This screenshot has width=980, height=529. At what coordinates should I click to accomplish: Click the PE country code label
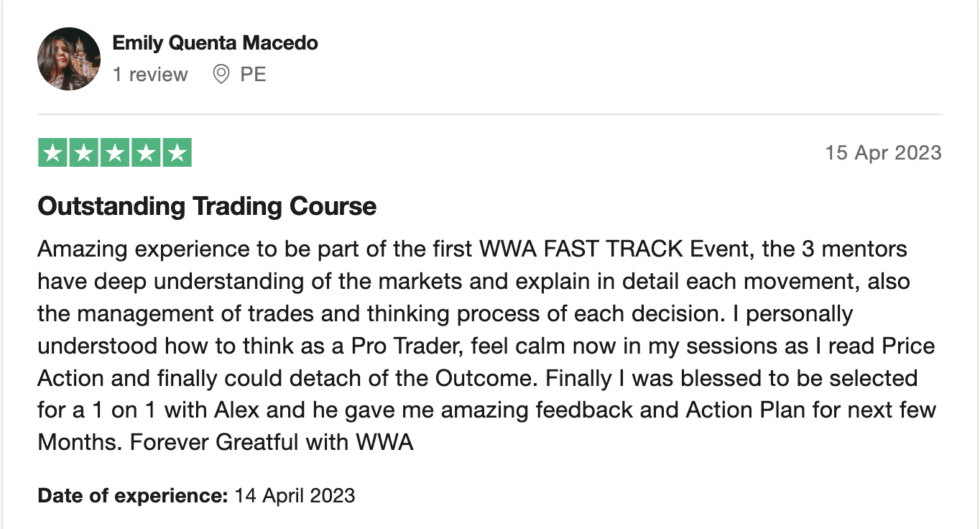(x=253, y=74)
